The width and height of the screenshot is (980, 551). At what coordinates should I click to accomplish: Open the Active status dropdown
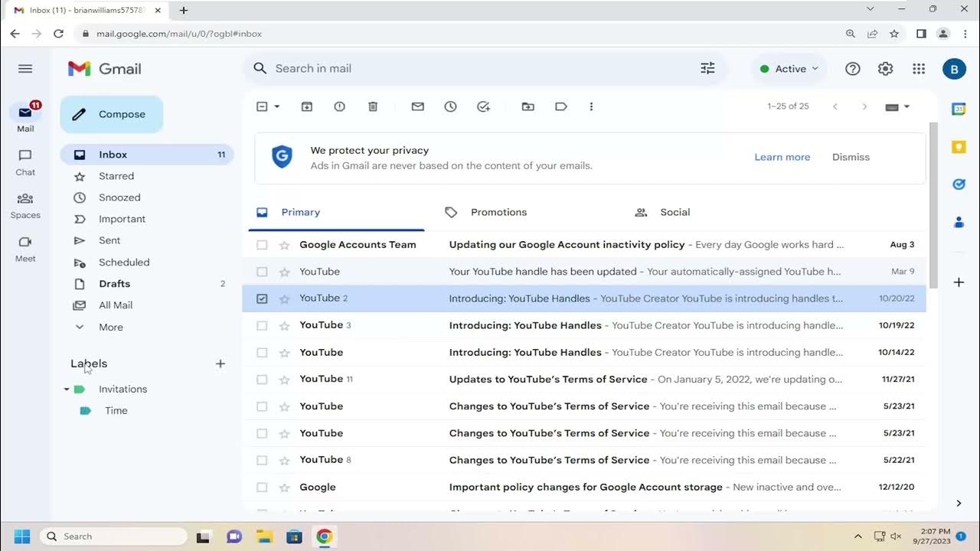coord(789,69)
